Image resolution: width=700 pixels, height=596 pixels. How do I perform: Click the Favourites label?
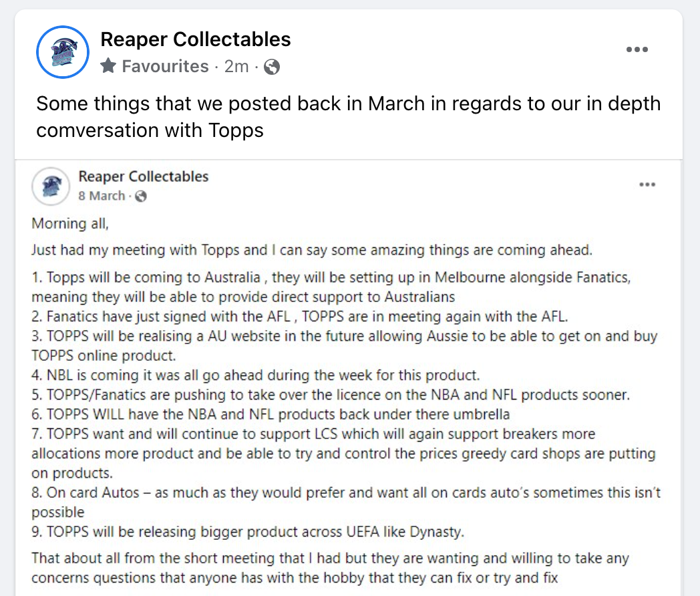pyautogui.click(x=165, y=66)
